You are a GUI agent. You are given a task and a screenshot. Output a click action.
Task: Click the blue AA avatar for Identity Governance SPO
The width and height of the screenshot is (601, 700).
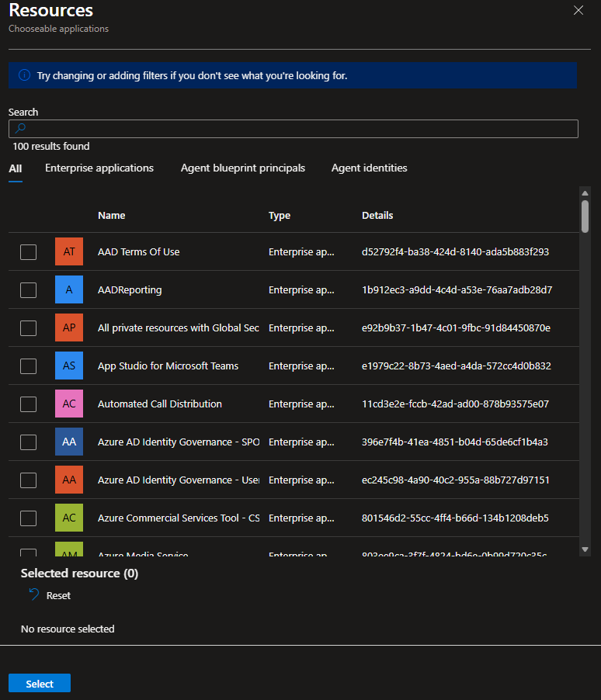(69, 442)
